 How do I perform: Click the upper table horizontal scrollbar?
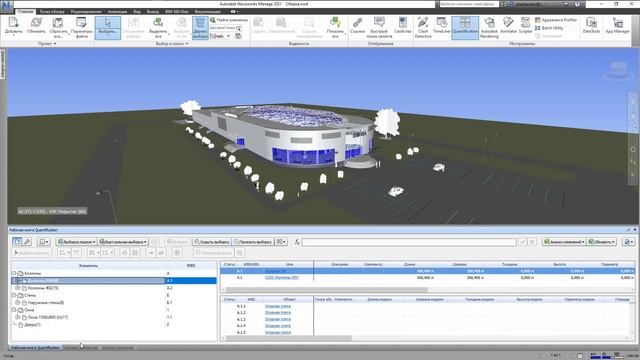[327, 289]
